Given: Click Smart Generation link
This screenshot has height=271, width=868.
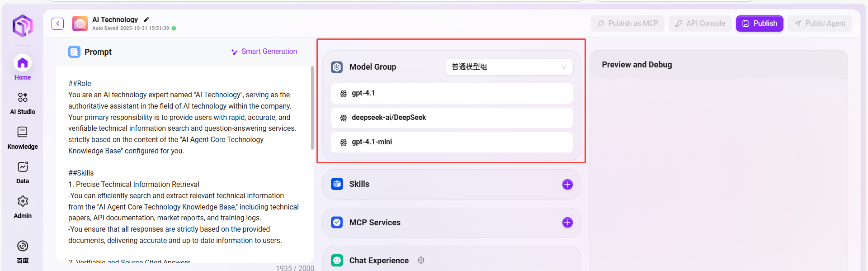Looking at the screenshot, I should tap(264, 52).
